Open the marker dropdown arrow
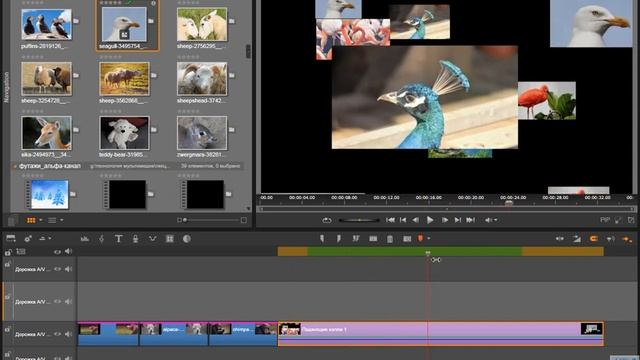The image size is (640, 360). pos(429,239)
